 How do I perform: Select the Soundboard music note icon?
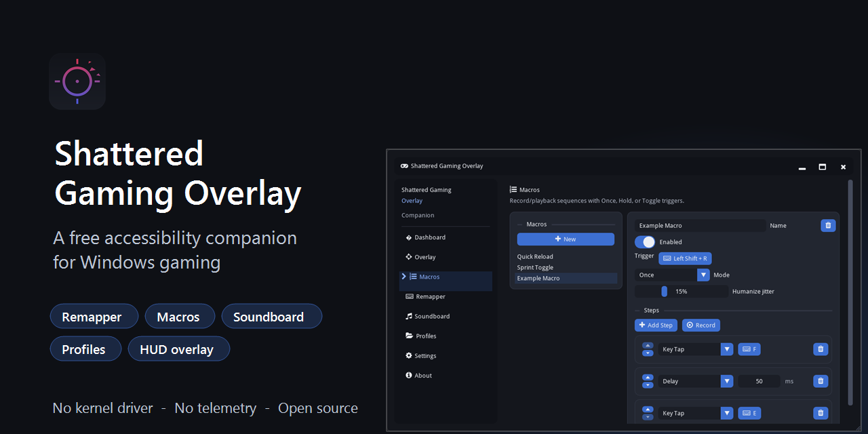click(x=409, y=316)
